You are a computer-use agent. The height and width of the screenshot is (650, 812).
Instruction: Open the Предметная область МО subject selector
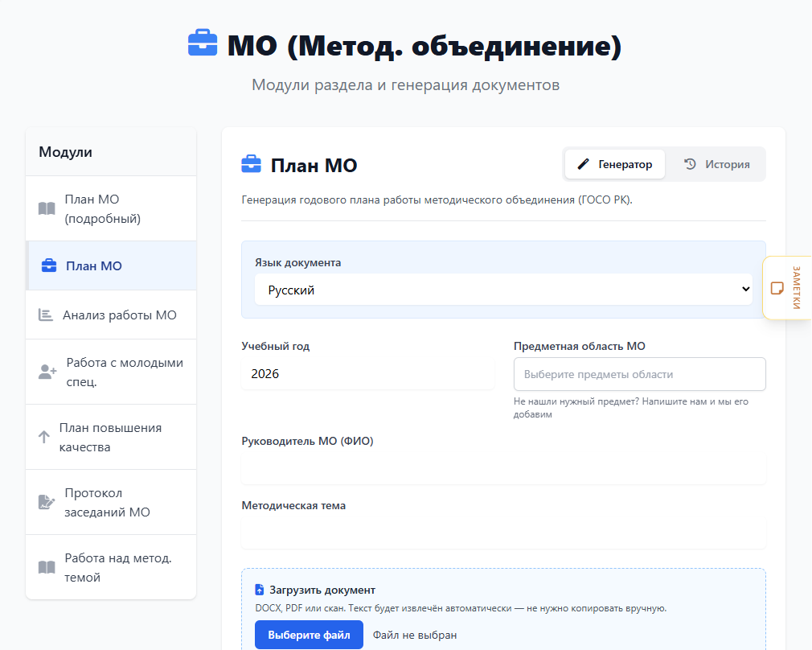click(640, 374)
